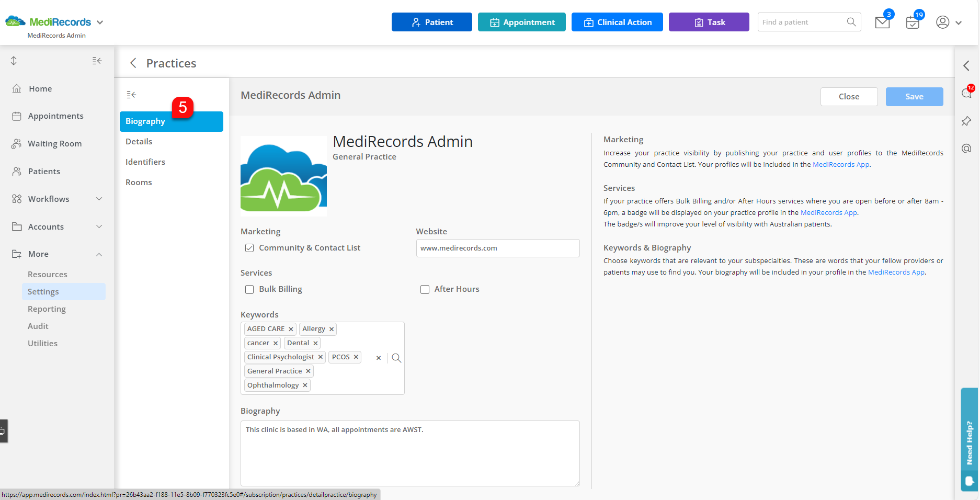Remove the General Practice keyword
The height and width of the screenshot is (500, 980).
tap(308, 371)
